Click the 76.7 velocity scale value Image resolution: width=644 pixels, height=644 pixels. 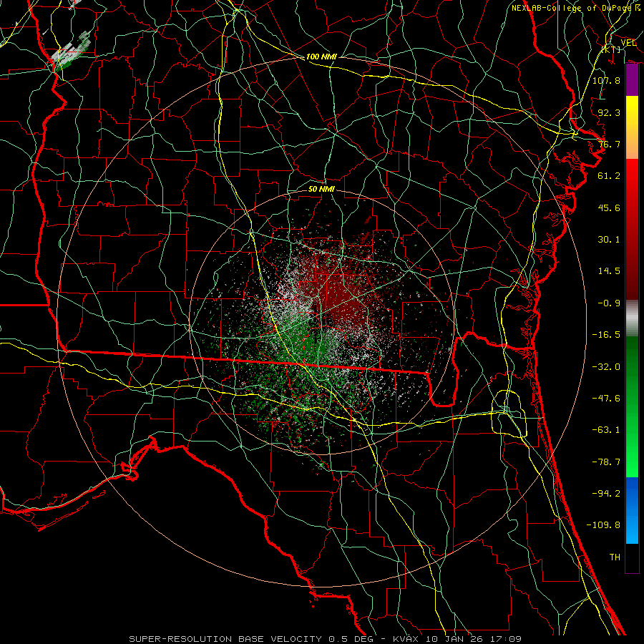(609, 144)
